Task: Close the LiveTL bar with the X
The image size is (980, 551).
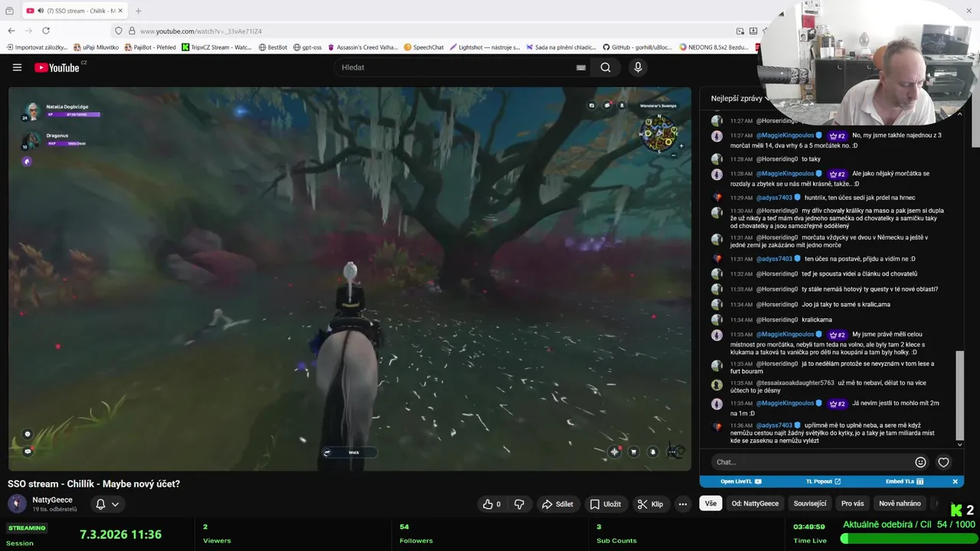Action: 955,481
